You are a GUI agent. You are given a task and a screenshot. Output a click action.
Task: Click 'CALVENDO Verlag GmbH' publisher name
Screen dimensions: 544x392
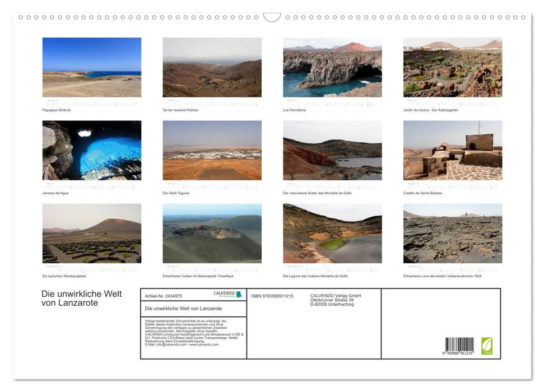(x=336, y=296)
